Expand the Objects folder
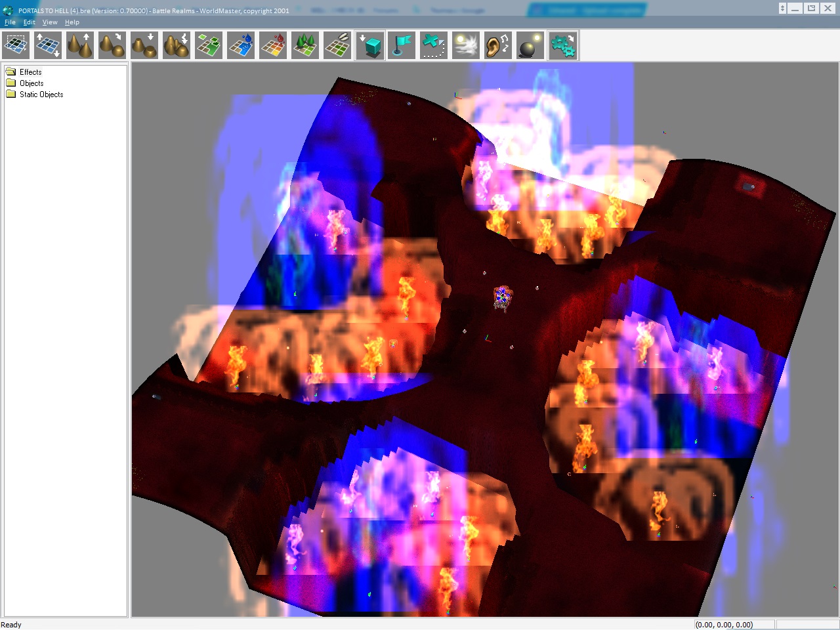The width and height of the screenshot is (840, 630). 31,83
